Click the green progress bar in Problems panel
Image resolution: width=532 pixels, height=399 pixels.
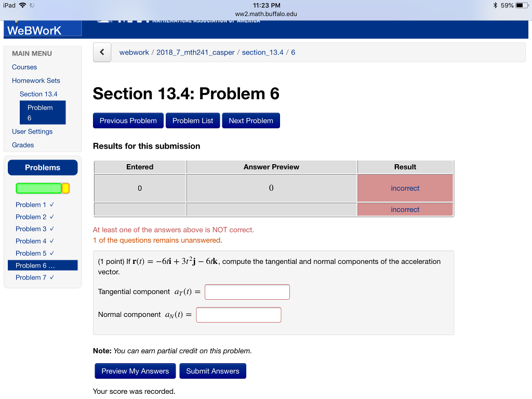38,188
